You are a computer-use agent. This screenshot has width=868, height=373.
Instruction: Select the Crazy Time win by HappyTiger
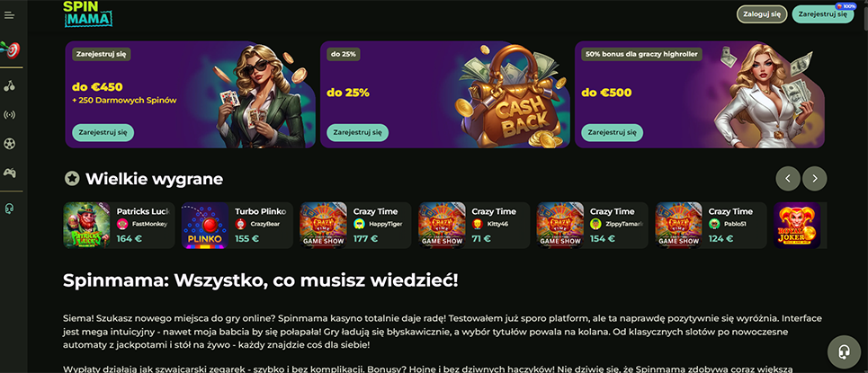tap(355, 226)
